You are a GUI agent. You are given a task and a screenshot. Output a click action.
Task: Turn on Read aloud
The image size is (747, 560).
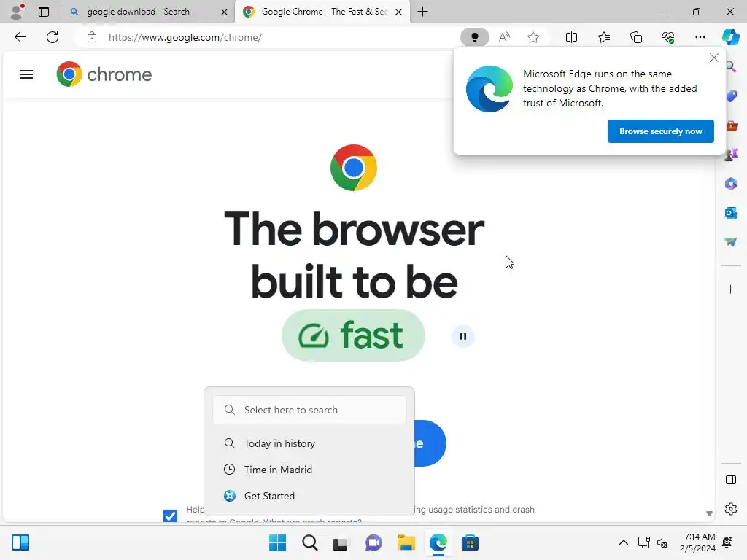504,37
